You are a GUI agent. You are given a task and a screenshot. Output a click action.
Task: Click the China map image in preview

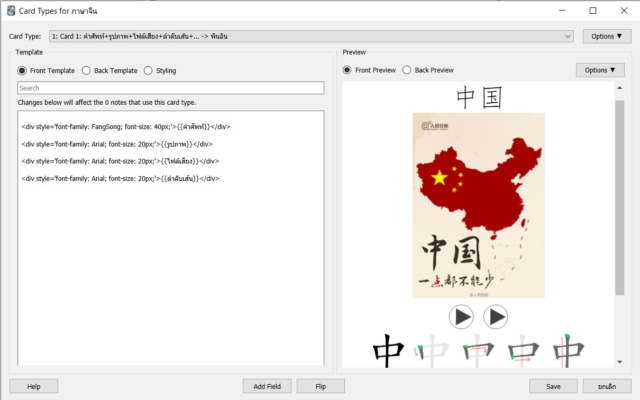click(x=478, y=205)
